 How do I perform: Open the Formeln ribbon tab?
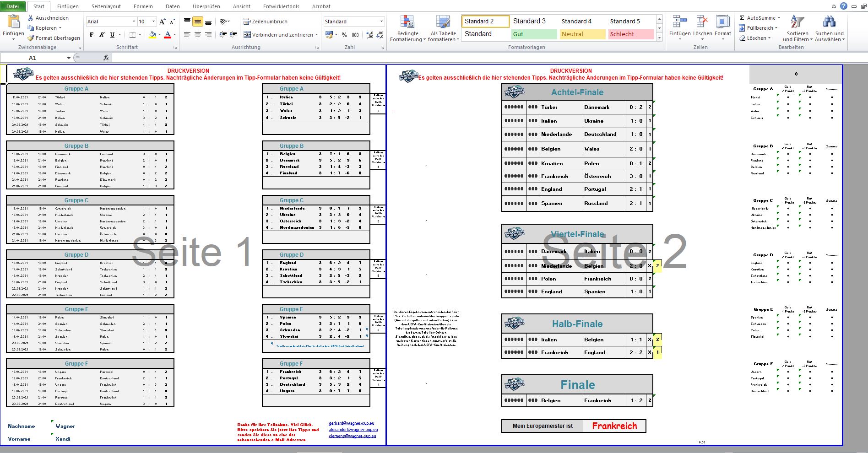click(143, 6)
